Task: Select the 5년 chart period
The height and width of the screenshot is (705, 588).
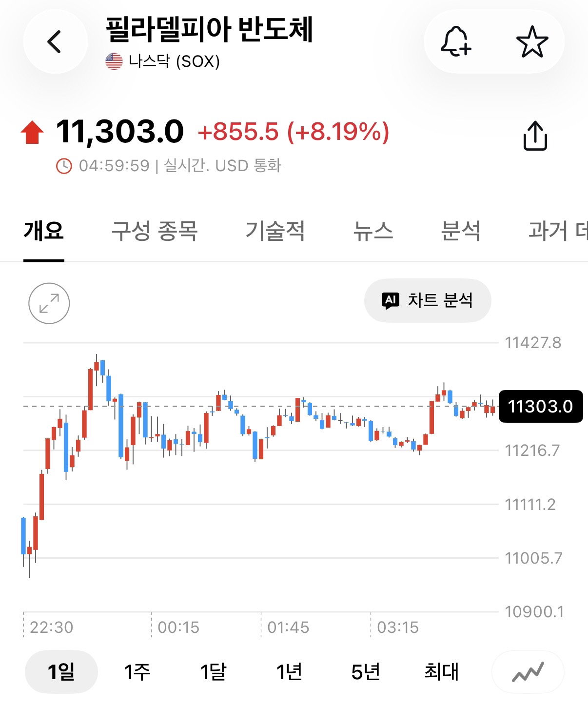Action: 365,672
